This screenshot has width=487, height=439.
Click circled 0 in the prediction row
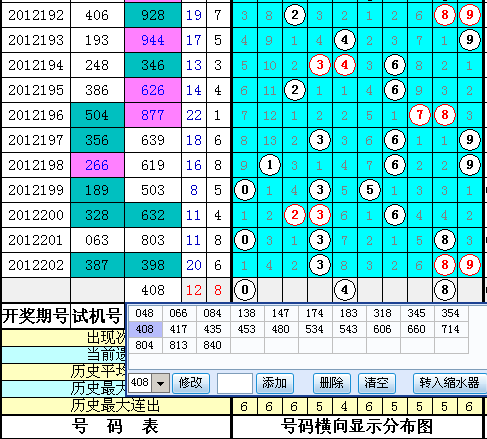(x=245, y=290)
